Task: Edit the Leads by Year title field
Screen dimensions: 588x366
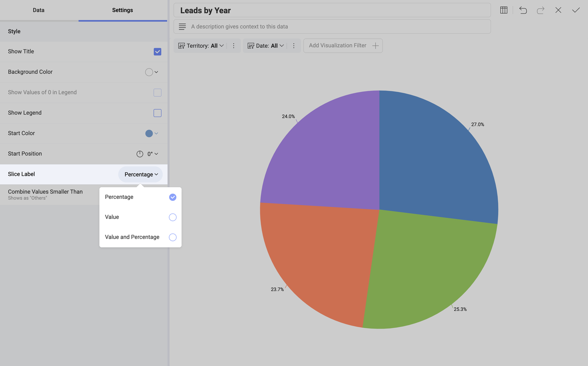Action: [332, 10]
